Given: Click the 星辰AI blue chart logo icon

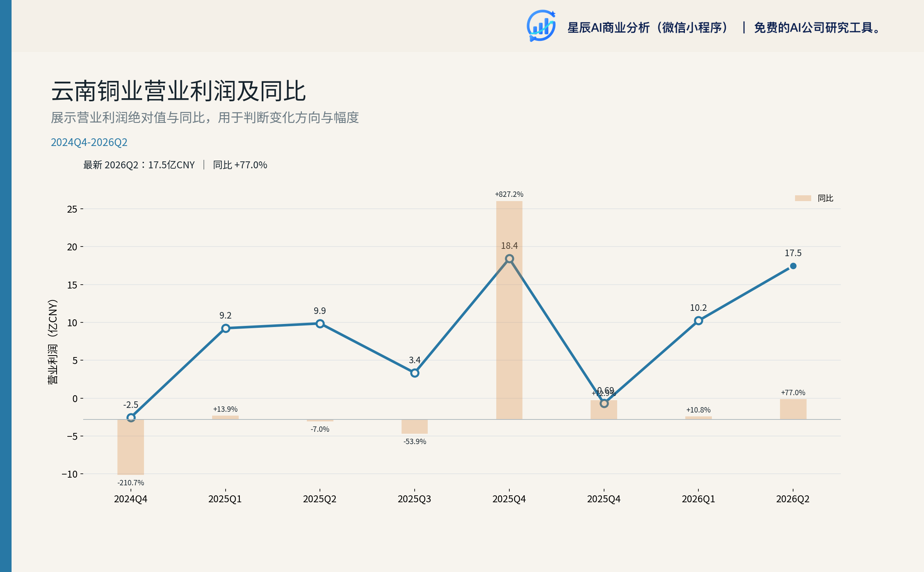Looking at the screenshot, I should pyautogui.click(x=541, y=26).
